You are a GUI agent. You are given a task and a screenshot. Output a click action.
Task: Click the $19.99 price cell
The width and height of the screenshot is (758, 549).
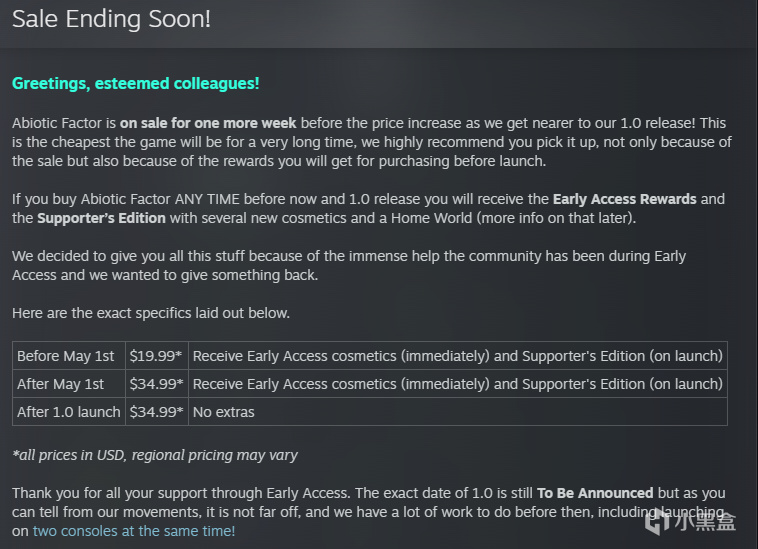pyautogui.click(x=157, y=356)
